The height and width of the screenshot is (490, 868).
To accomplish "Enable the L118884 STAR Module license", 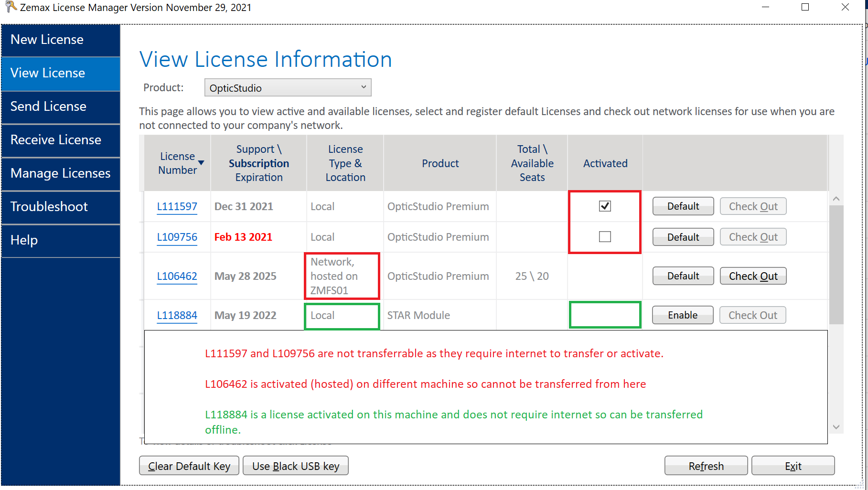I will pos(683,315).
